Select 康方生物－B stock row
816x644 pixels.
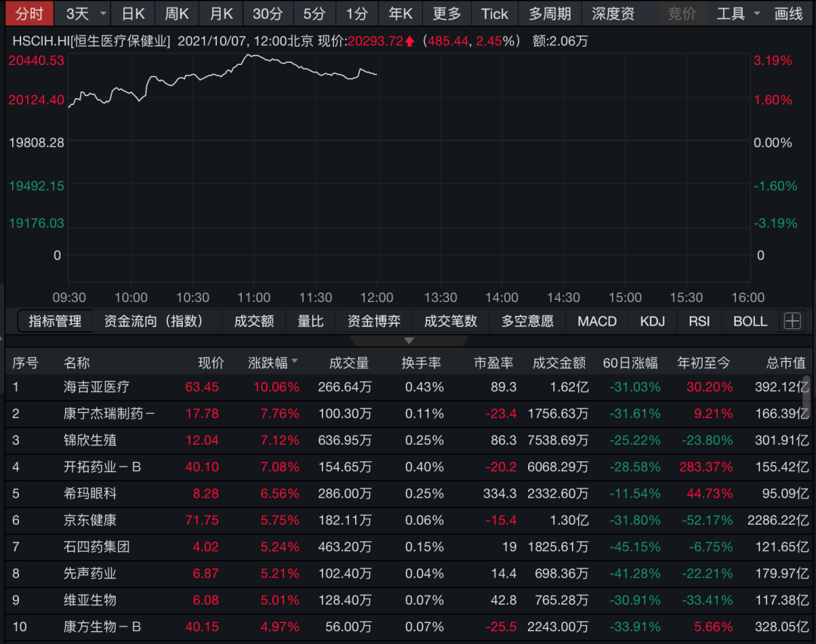[x=408, y=627]
